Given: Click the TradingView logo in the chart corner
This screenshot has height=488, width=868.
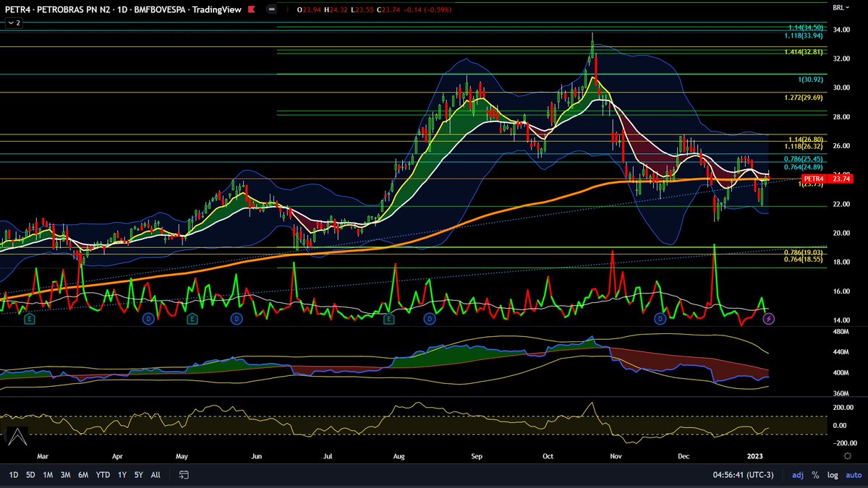Looking at the screenshot, I should tap(17, 436).
